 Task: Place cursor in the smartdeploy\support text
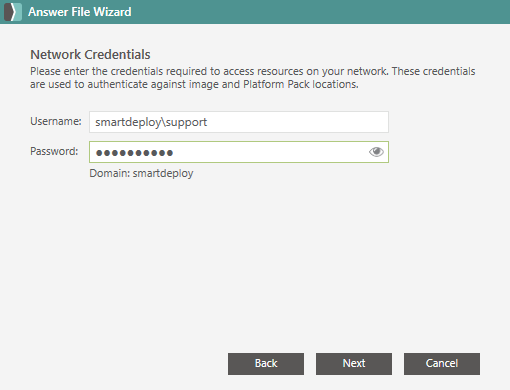[151, 122]
